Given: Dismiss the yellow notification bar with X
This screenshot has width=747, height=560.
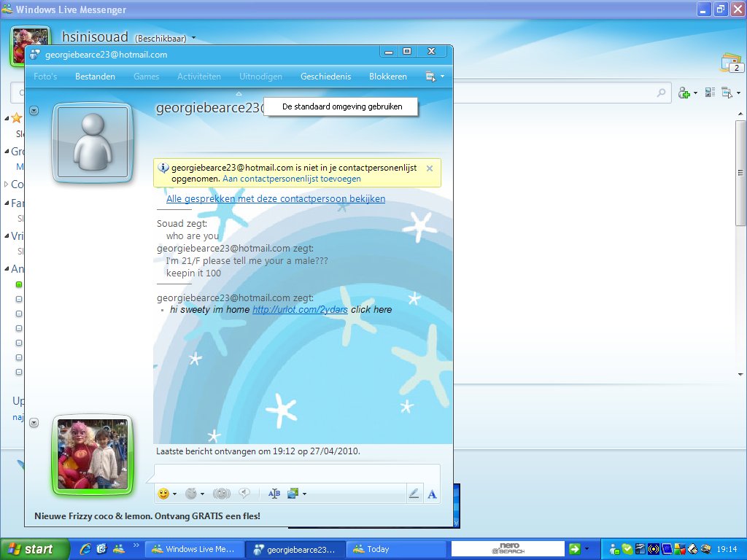Looking at the screenshot, I should click(x=430, y=168).
